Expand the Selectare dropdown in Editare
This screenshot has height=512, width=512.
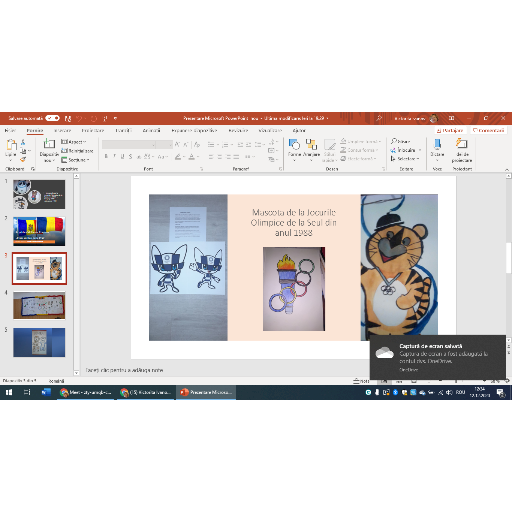405,159
